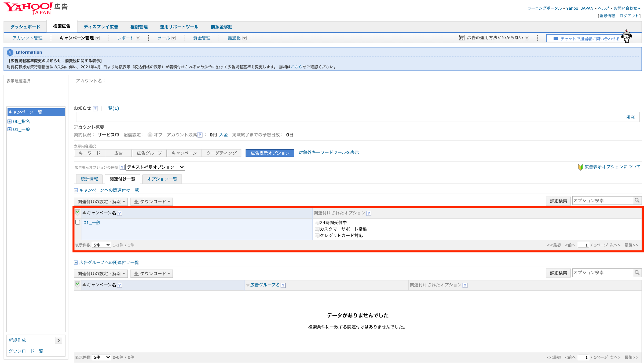644x363 pixels.
Task: Click the chat assistant mascot icon
Action: pyautogui.click(x=627, y=36)
